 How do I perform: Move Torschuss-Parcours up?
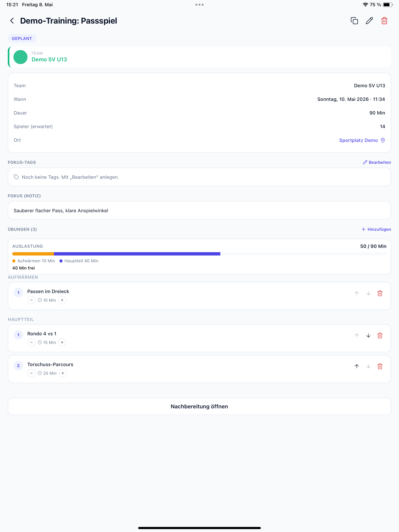coord(357,366)
